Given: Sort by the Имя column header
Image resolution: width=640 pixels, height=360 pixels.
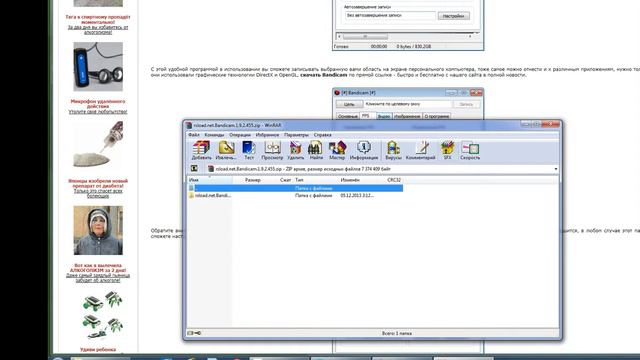Looking at the screenshot, I should (210, 180).
